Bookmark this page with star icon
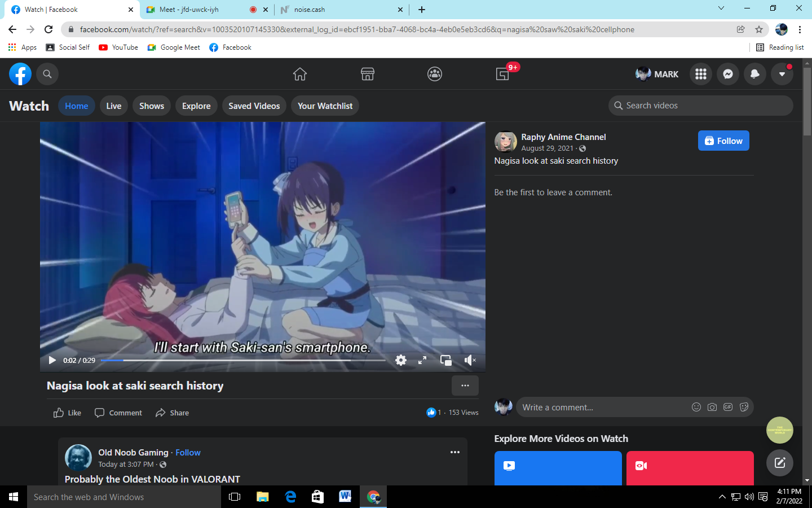The image size is (812, 508). point(759,29)
